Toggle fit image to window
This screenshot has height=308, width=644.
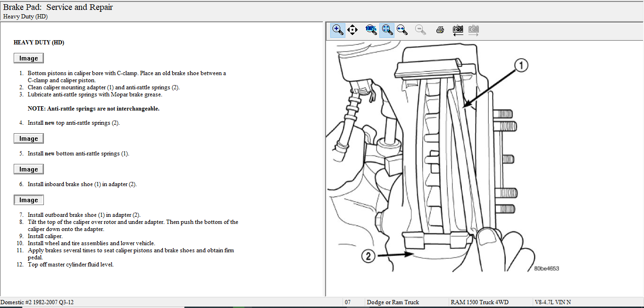tap(387, 30)
